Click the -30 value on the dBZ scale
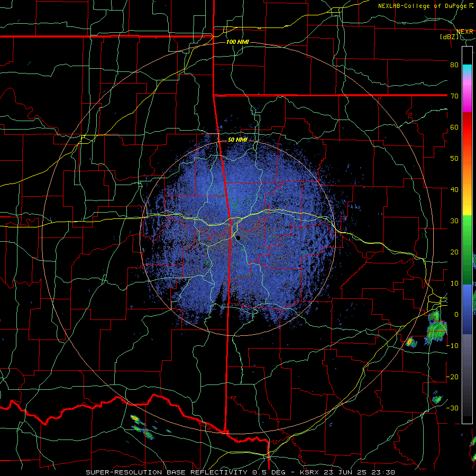476x476 pixels. coord(452,408)
